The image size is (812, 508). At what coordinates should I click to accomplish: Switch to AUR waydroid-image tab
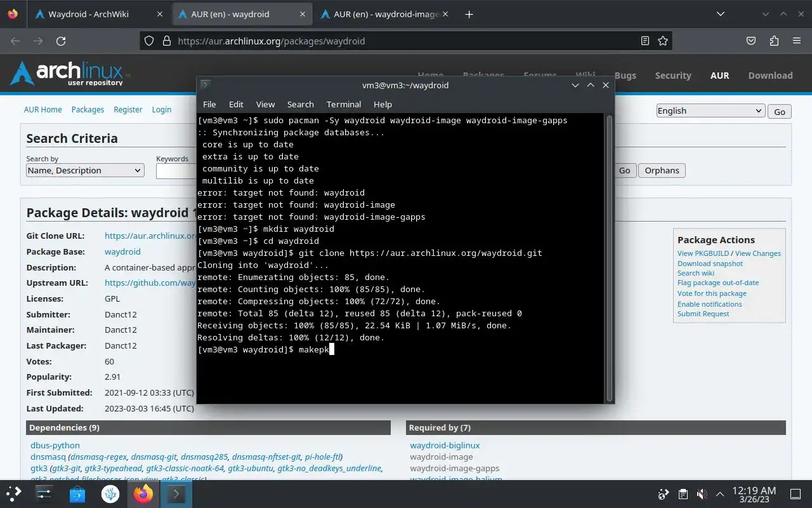coord(386,14)
